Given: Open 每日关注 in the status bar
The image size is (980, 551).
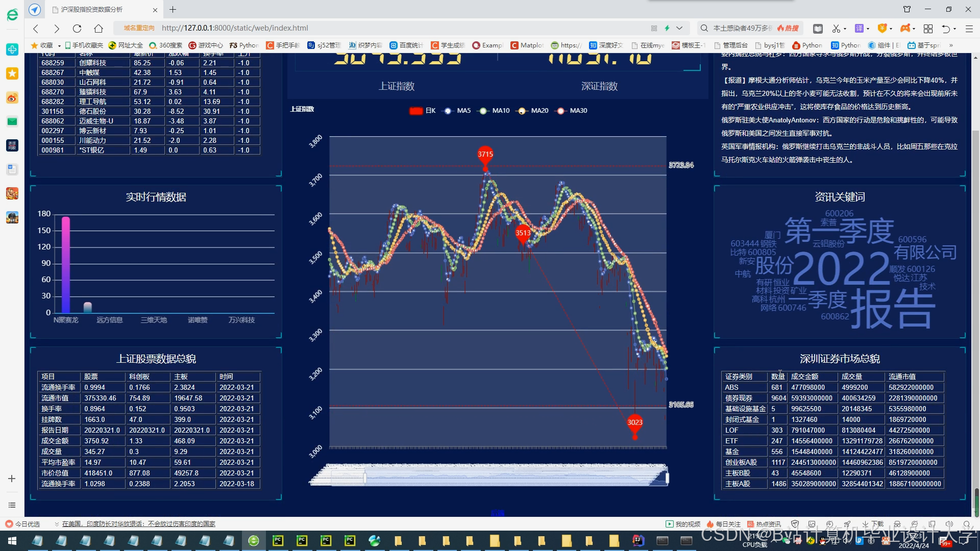Looking at the screenshot, I should (x=723, y=524).
